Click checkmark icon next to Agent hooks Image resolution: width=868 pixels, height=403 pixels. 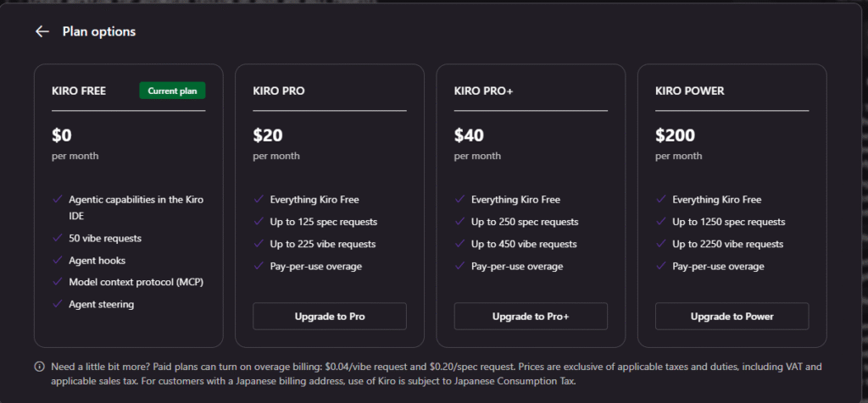coord(58,261)
